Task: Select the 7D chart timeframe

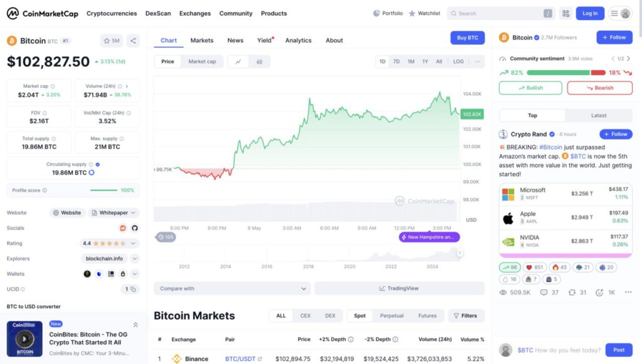Action: (x=396, y=61)
